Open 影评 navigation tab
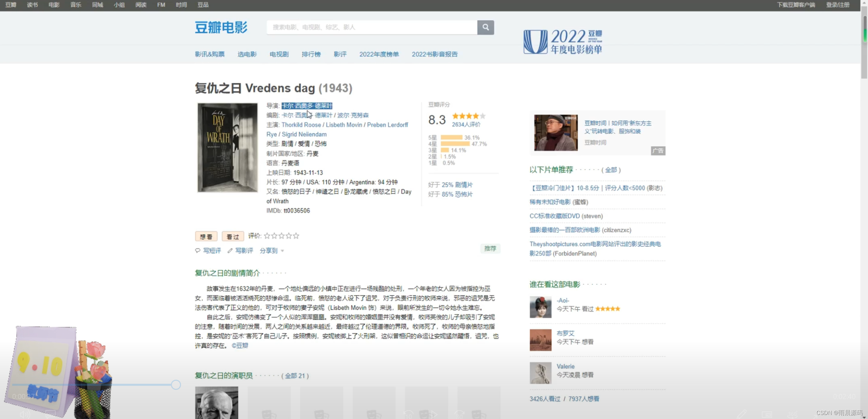Screen dimensions: 868x419 click(x=340, y=54)
